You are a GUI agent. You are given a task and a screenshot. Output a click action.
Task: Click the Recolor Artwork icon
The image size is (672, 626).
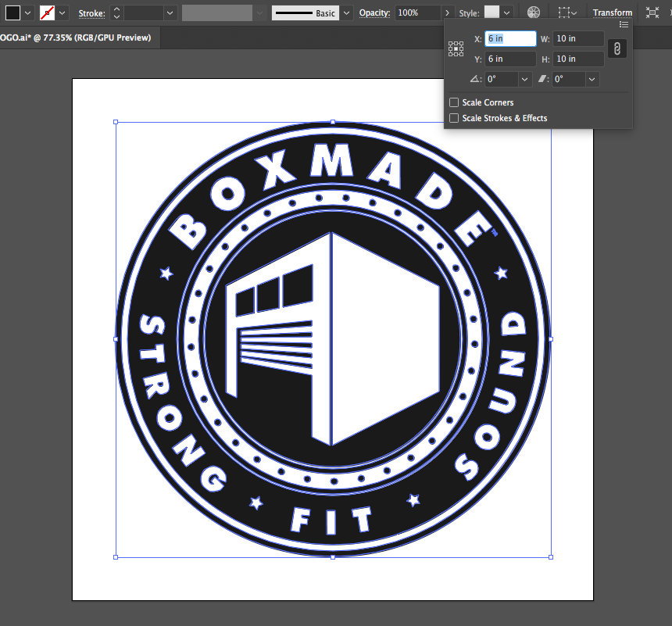(x=534, y=13)
